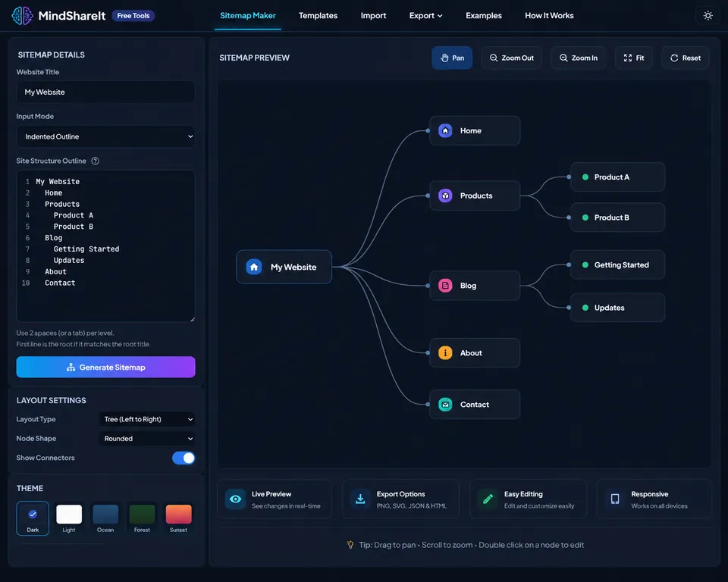Click the green dot on Updates node
This screenshot has width=728, height=582.
click(x=585, y=308)
